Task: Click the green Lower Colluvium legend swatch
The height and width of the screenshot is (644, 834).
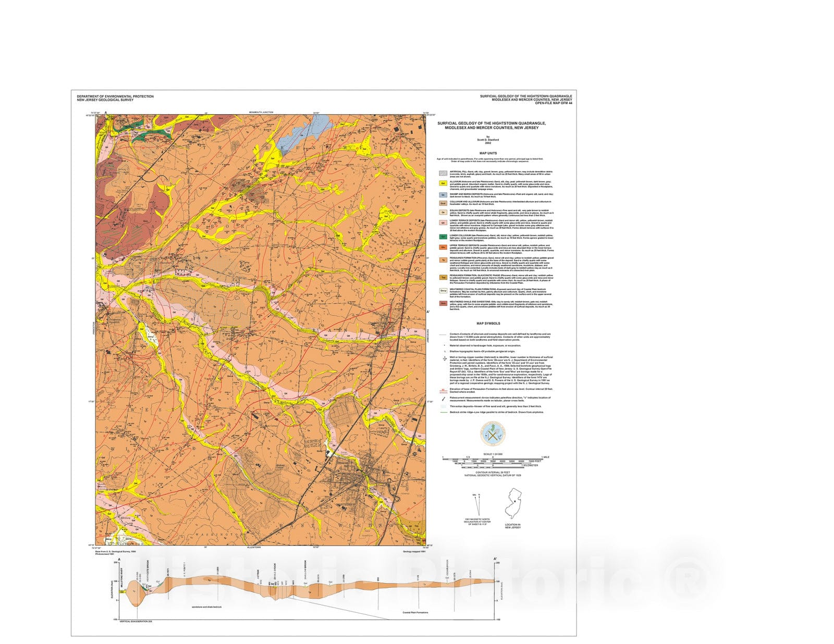Action: click(443, 237)
